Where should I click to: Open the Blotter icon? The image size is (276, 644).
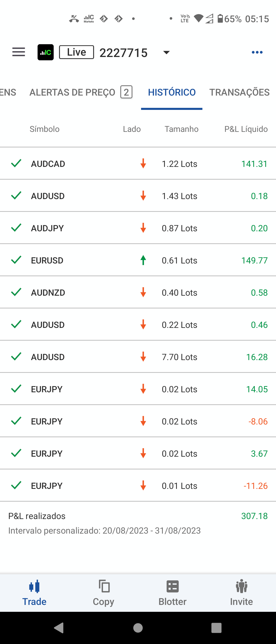pyautogui.click(x=172, y=586)
